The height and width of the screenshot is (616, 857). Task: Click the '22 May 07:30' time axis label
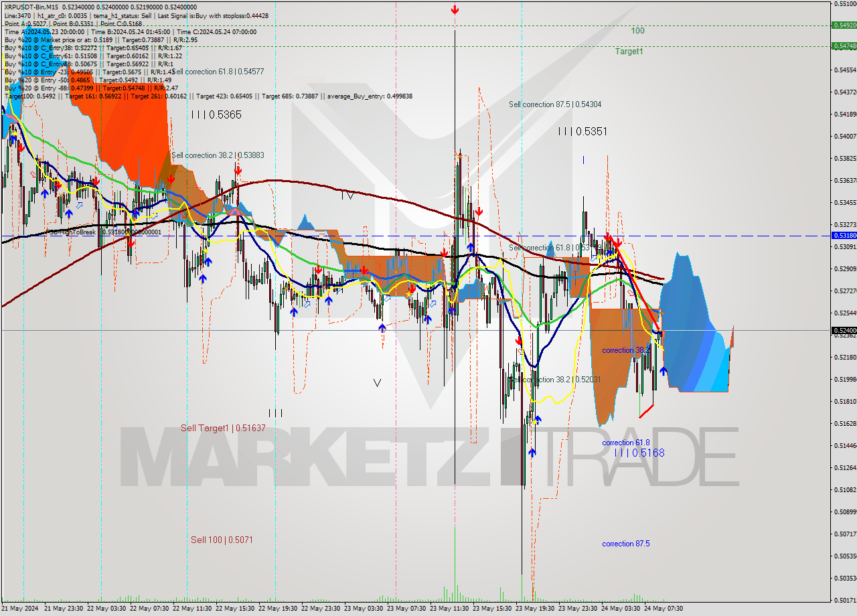click(x=150, y=609)
